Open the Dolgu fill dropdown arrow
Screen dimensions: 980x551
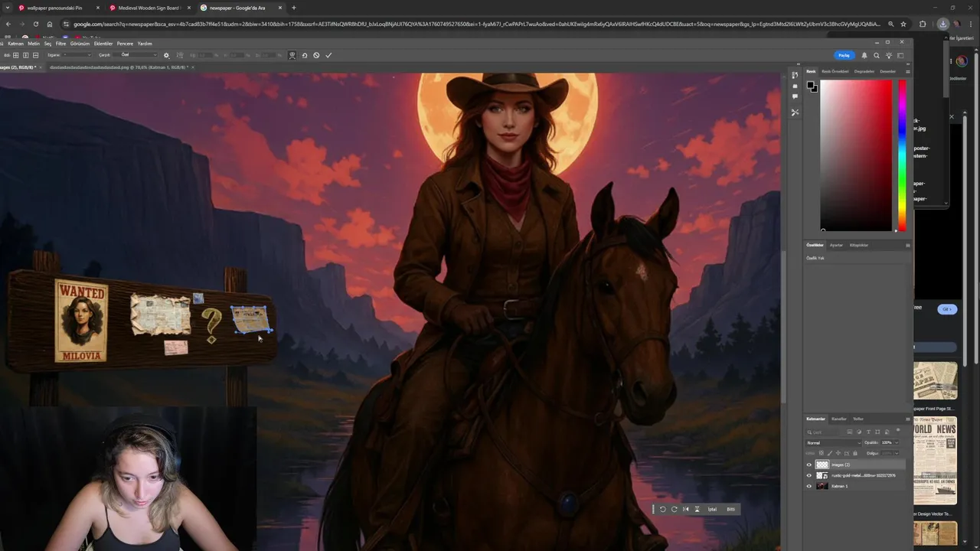pos(897,453)
